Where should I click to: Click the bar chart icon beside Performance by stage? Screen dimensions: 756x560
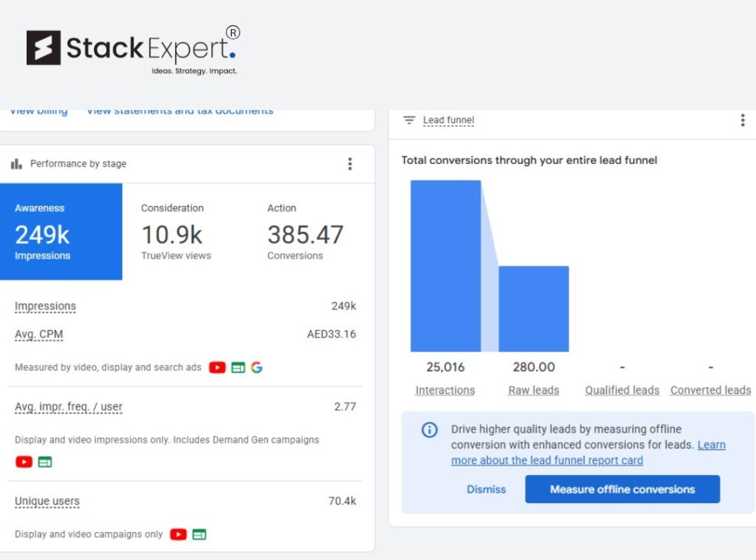16,163
